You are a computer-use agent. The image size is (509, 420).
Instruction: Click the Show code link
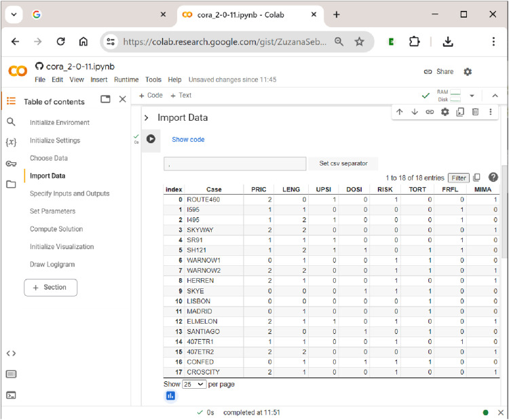(x=188, y=140)
